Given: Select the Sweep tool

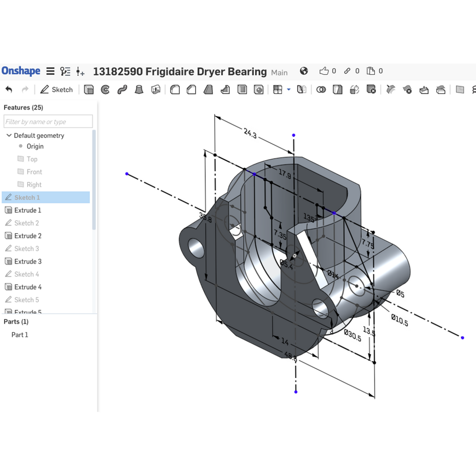Looking at the screenshot, I should (x=122, y=89).
